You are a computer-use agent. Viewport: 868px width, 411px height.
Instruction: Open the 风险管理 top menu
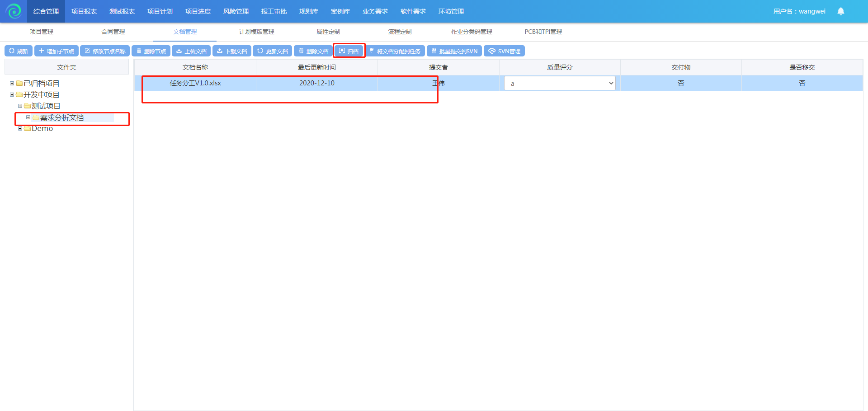coord(236,11)
